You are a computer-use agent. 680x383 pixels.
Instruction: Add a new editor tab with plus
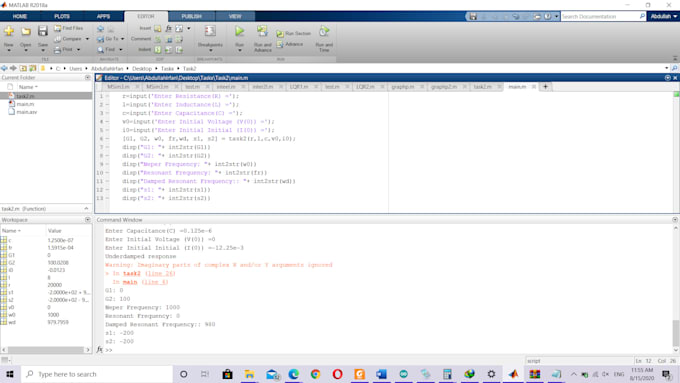tap(546, 87)
